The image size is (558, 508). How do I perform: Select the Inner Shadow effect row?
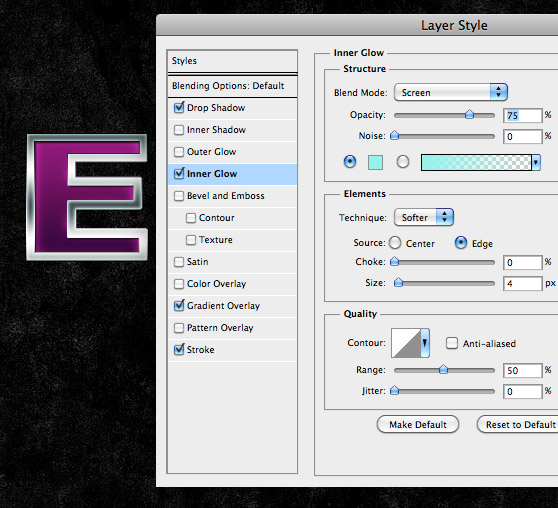[x=232, y=130]
